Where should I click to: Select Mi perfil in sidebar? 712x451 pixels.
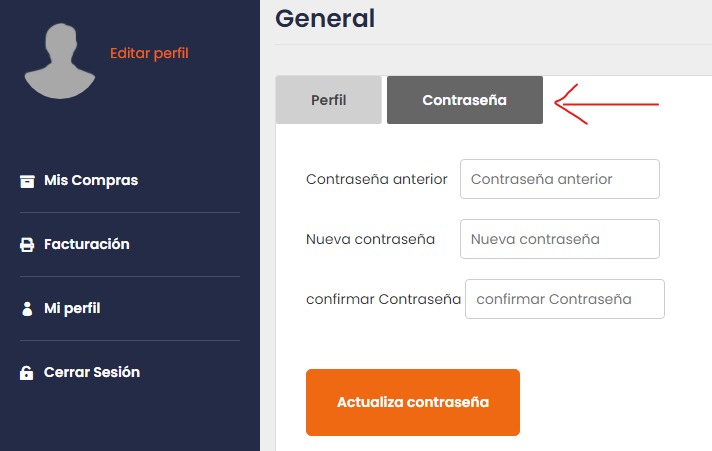[x=72, y=308]
